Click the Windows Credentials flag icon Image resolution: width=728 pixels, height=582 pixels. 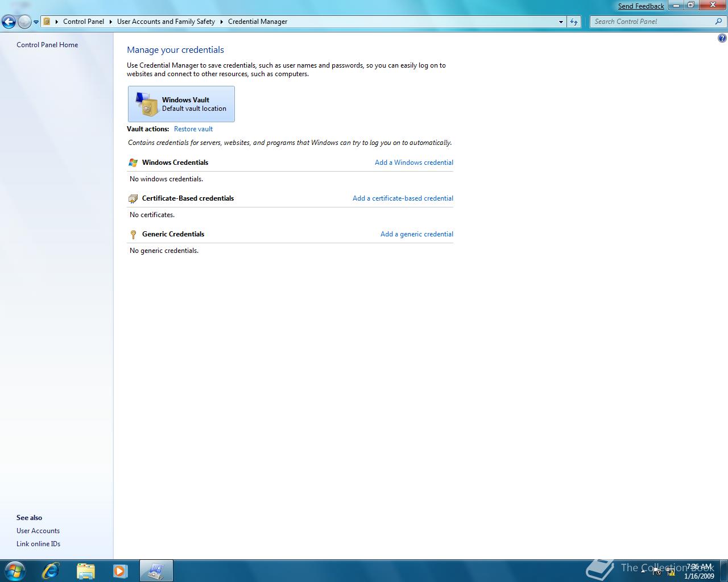[133, 163]
